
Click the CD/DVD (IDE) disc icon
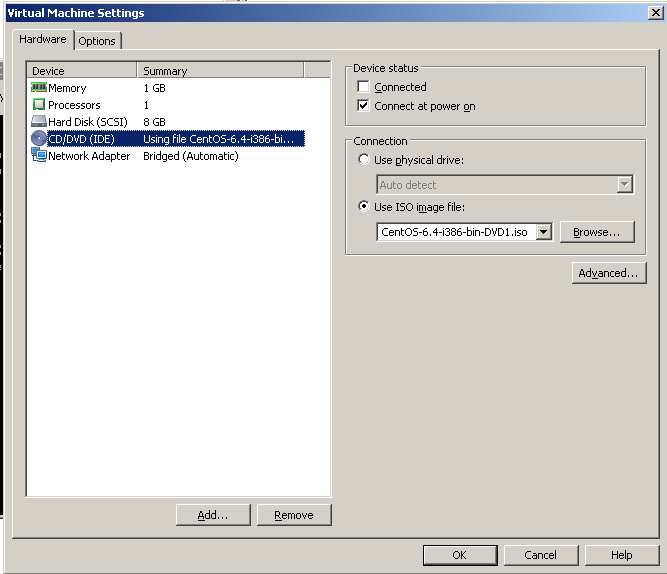(39, 139)
